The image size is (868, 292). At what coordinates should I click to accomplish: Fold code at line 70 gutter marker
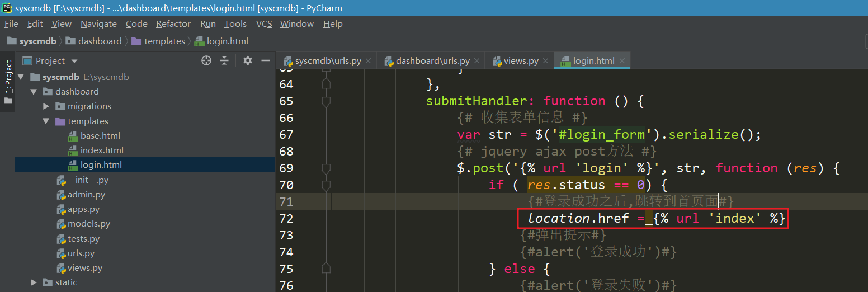(x=326, y=185)
